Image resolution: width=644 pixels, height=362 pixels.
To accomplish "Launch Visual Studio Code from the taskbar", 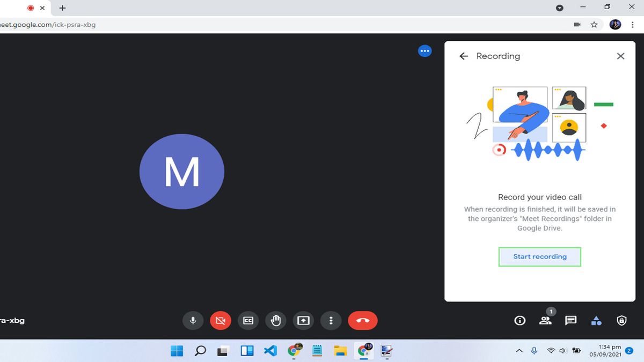I will tap(270, 351).
